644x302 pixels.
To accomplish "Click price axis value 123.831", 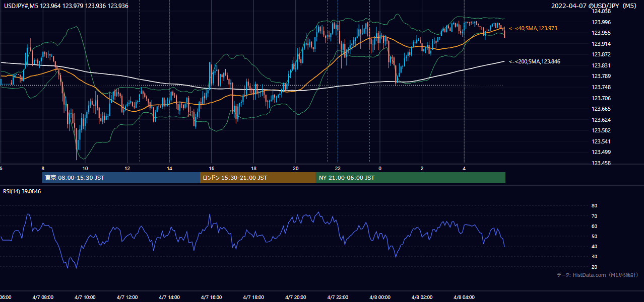I will click(601, 65).
